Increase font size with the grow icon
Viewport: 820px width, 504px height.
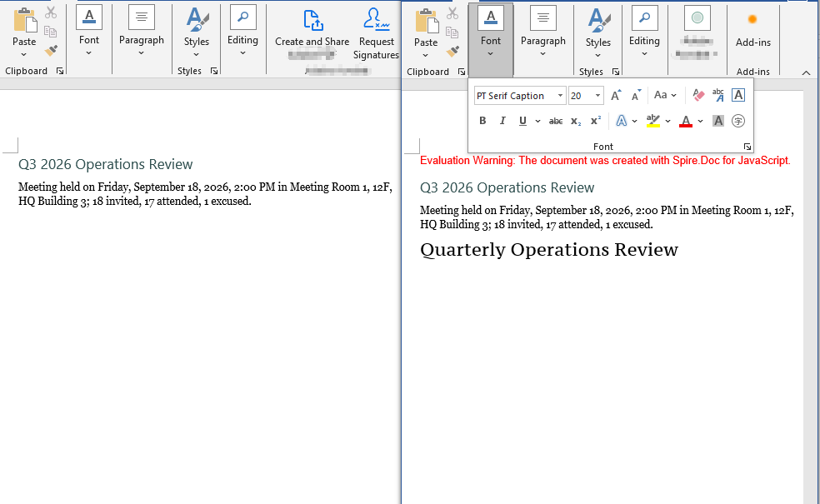click(616, 95)
